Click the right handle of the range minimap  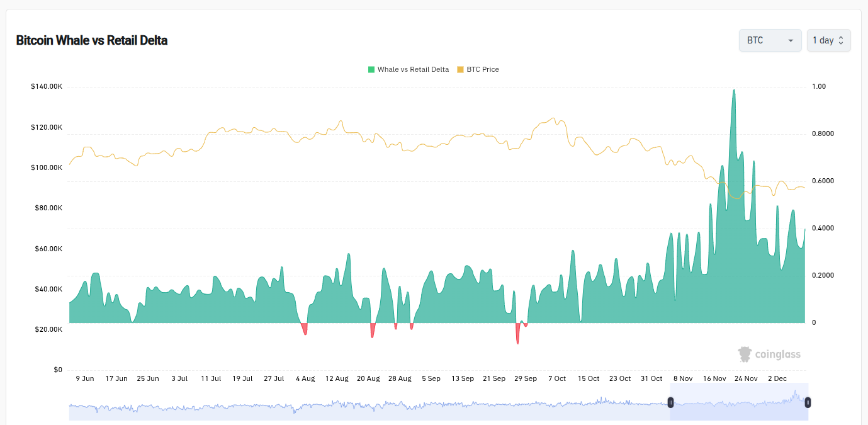[808, 402]
